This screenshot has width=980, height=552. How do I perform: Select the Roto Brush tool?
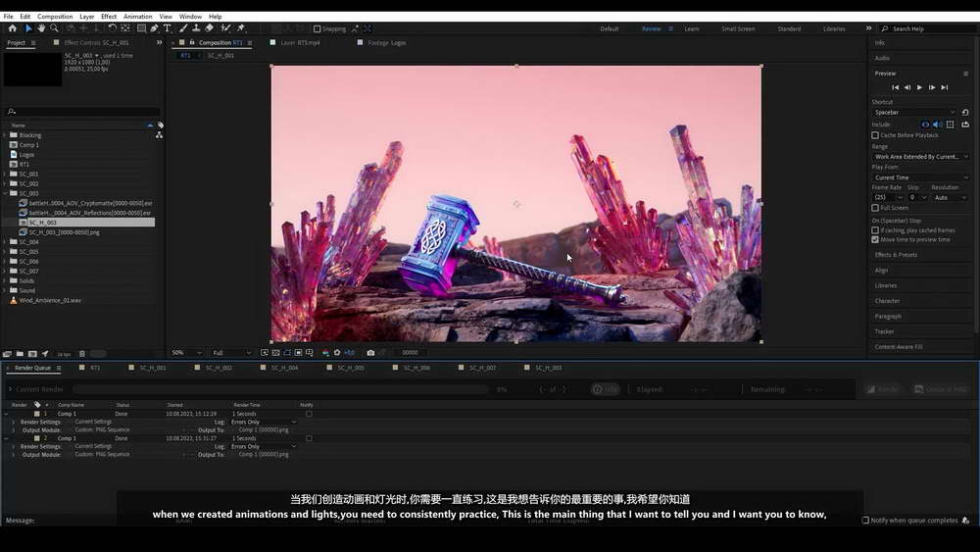[x=225, y=28]
